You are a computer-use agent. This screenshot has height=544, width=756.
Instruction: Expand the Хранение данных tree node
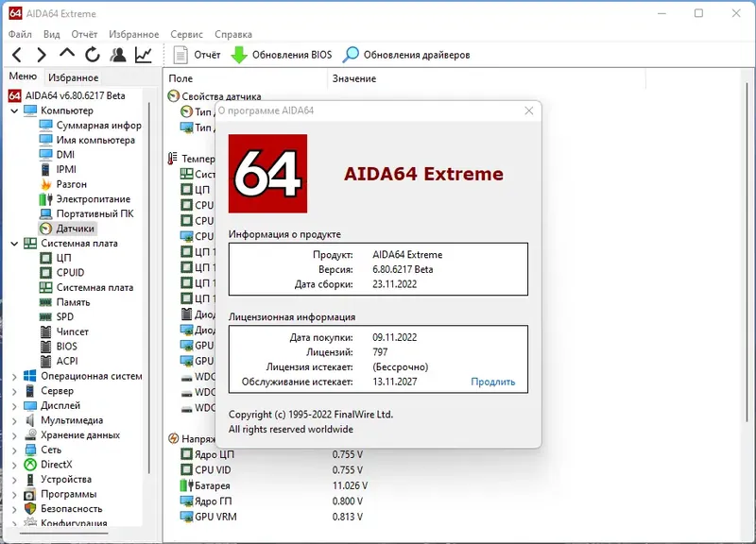pos(14,435)
